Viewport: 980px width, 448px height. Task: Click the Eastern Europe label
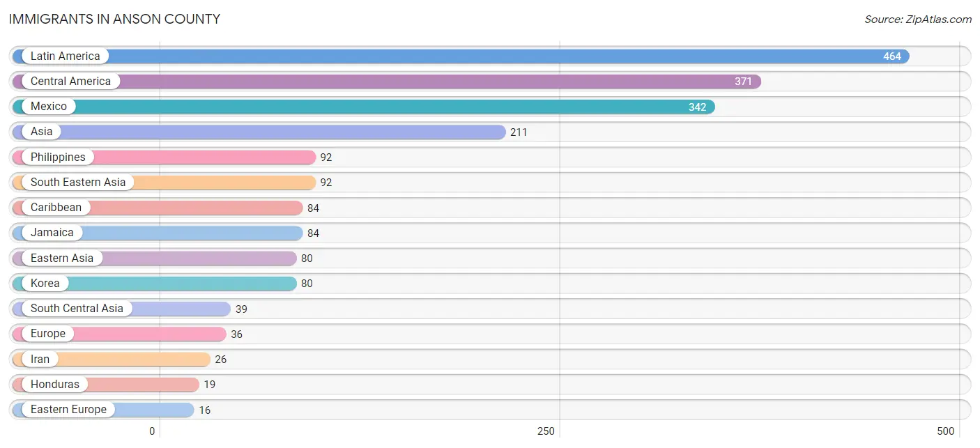[x=68, y=410]
